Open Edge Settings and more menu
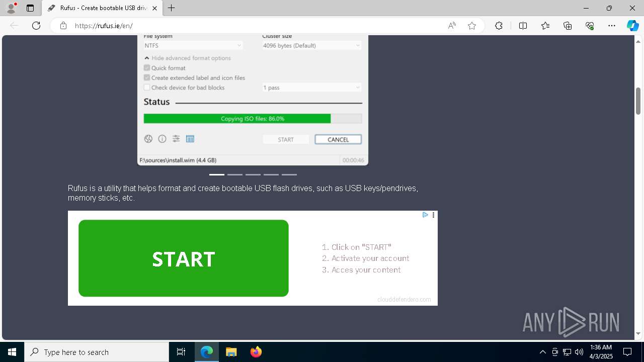 [x=612, y=26]
